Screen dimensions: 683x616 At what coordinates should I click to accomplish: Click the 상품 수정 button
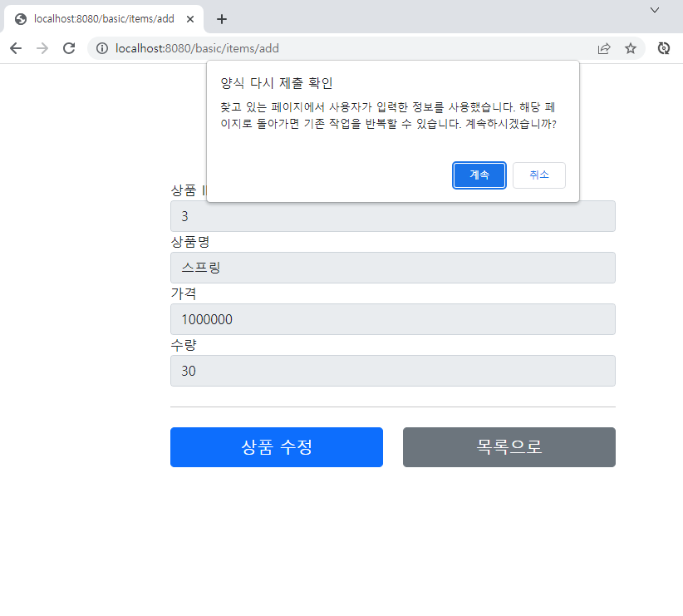coord(277,447)
